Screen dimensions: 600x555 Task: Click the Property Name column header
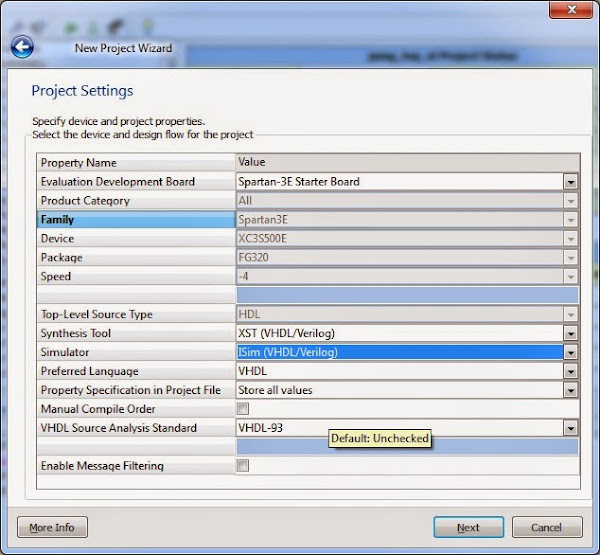pyautogui.click(x=136, y=163)
